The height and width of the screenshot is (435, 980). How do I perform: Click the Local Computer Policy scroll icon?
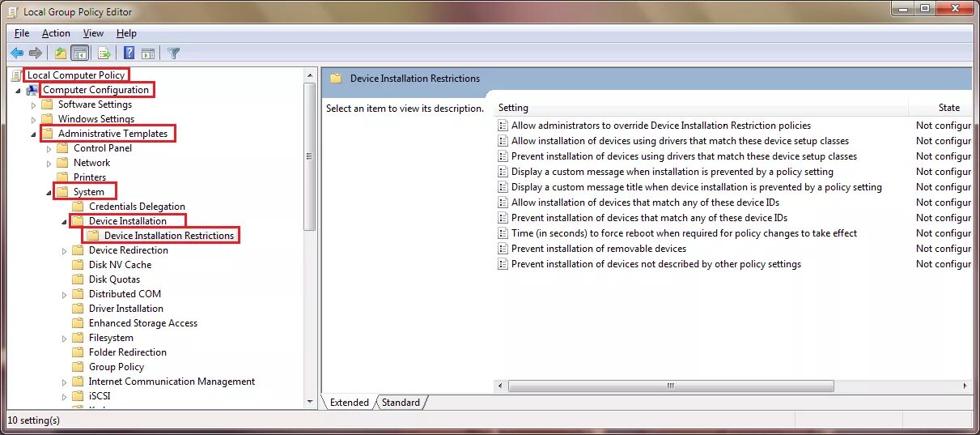click(x=16, y=75)
